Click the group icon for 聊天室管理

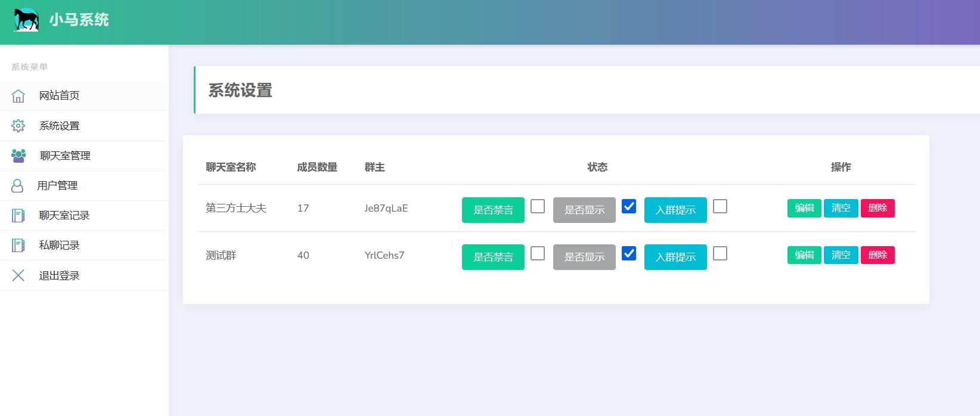click(18, 156)
